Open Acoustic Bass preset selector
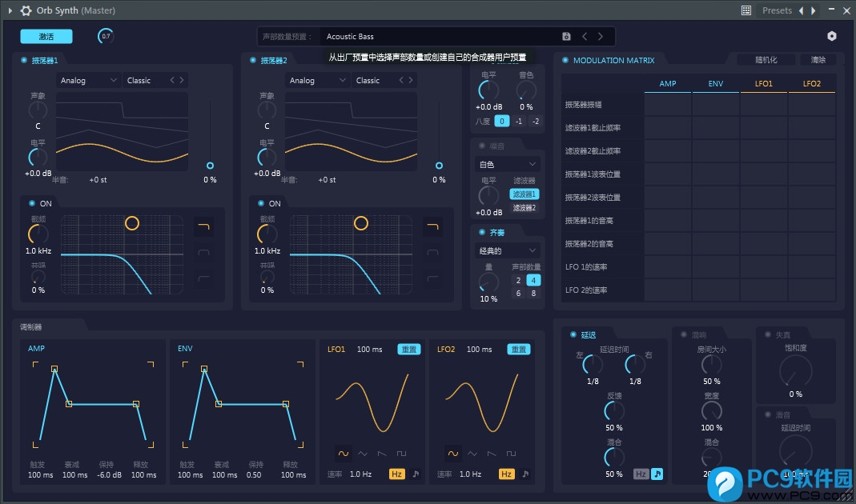The height and width of the screenshot is (504, 856). click(440, 37)
